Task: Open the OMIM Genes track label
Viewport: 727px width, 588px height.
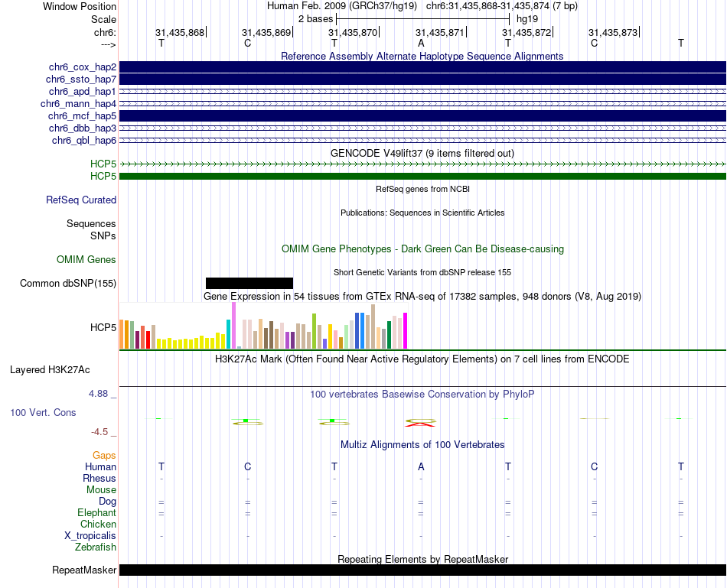Action: click(x=86, y=260)
